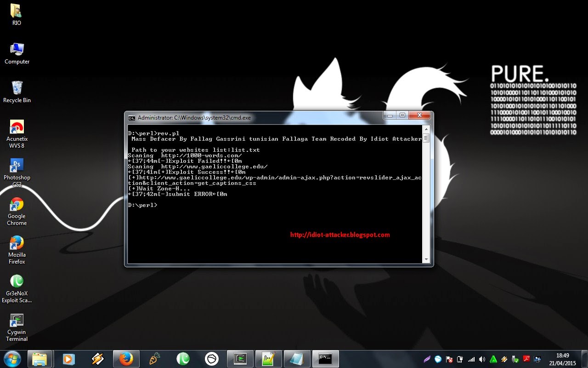Open Google Chrome desktop shortcut

click(17, 211)
